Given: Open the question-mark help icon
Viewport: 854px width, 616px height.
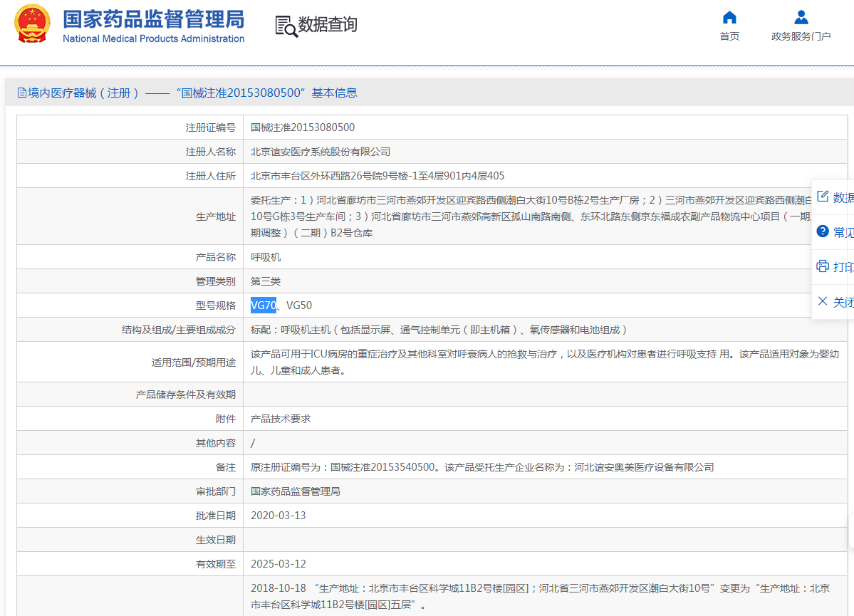Looking at the screenshot, I should [x=823, y=231].
